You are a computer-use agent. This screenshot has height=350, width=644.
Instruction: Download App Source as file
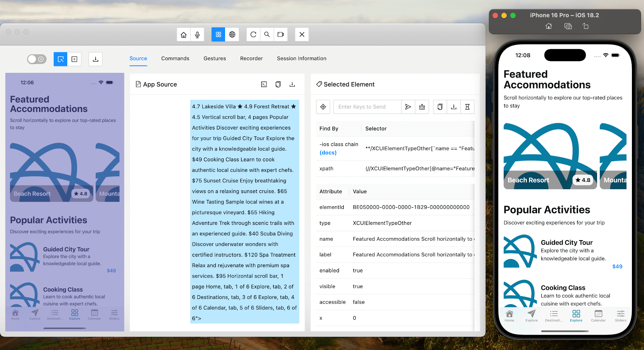click(292, 84)
